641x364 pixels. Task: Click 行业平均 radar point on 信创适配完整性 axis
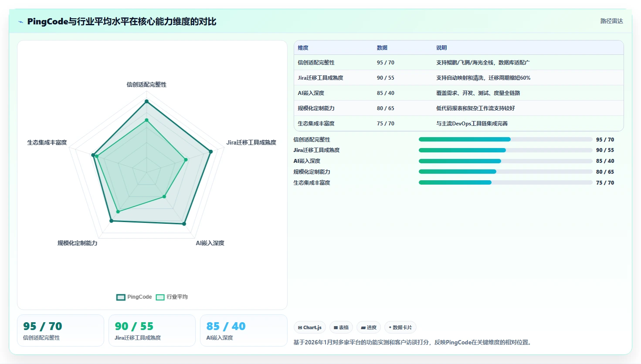(x=146, y=120)
